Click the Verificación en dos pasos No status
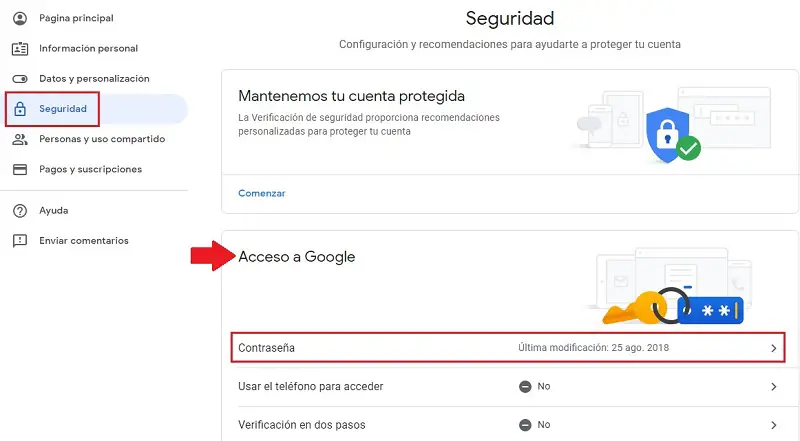Image resolution: width=800 pixels, height=441 pixels. click(x=535, y=425)
